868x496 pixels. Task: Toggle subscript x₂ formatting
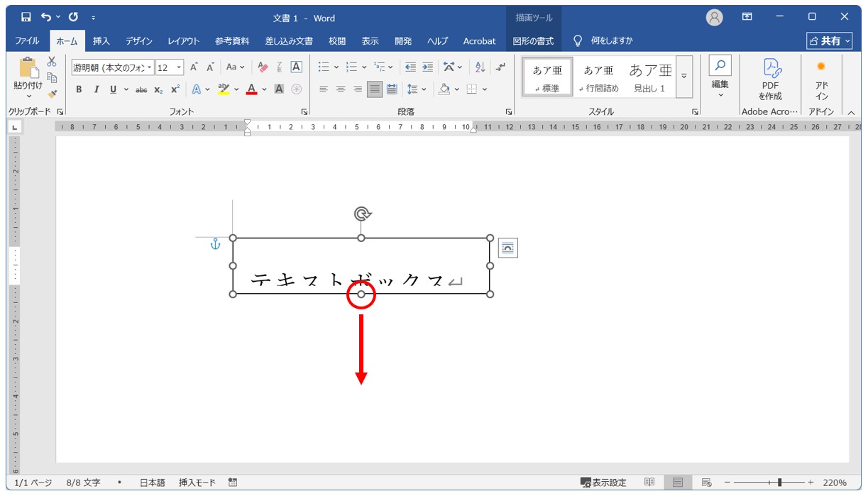[x=158, y=89]
